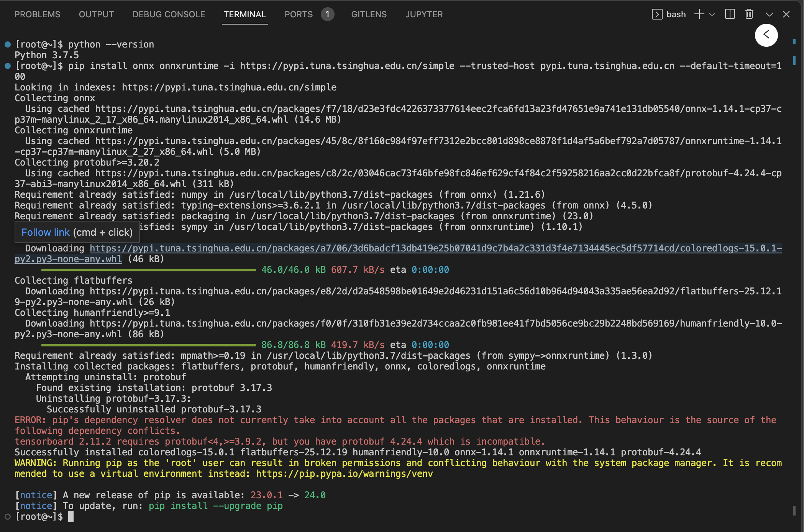Image resolution: width=804 pixels, height=532 pixels.
Task: Split the terminal panel
Action: click(730, 15)
